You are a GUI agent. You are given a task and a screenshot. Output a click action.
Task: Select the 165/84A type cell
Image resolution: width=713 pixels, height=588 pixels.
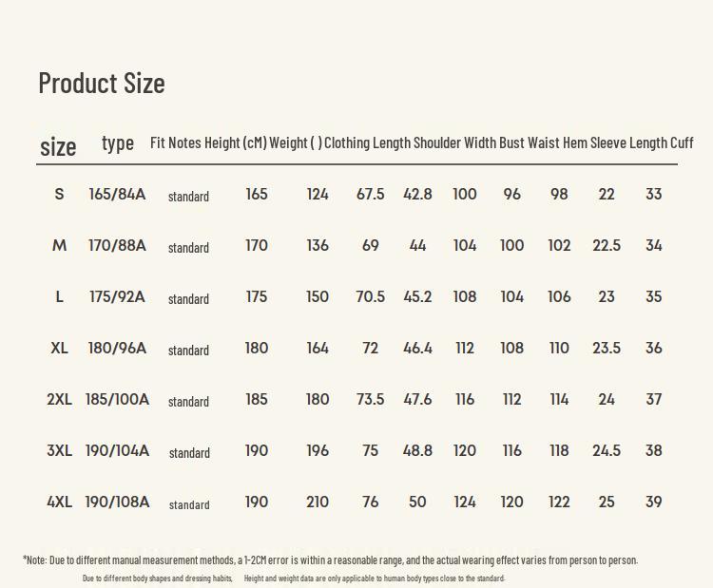point(117,194)
